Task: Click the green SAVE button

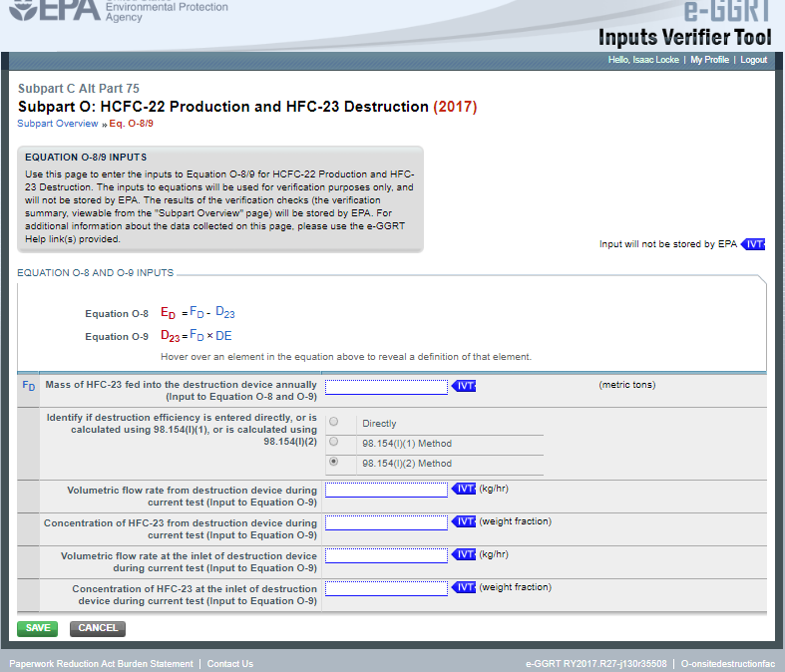Action: (38, 628)
